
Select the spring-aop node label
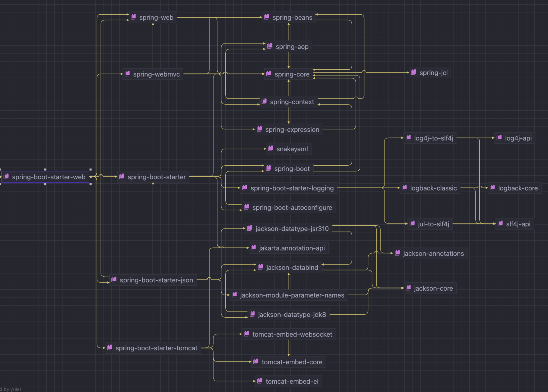pos(292,47)
